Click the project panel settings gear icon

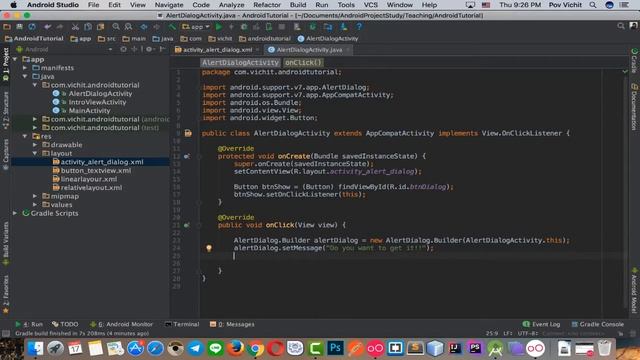pos(149,49)
